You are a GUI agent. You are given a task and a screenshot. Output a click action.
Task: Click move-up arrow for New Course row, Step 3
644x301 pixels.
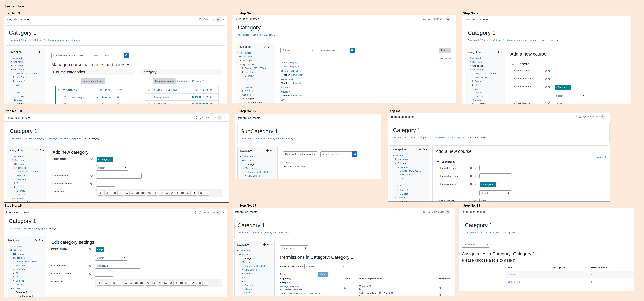pos(207,97)
